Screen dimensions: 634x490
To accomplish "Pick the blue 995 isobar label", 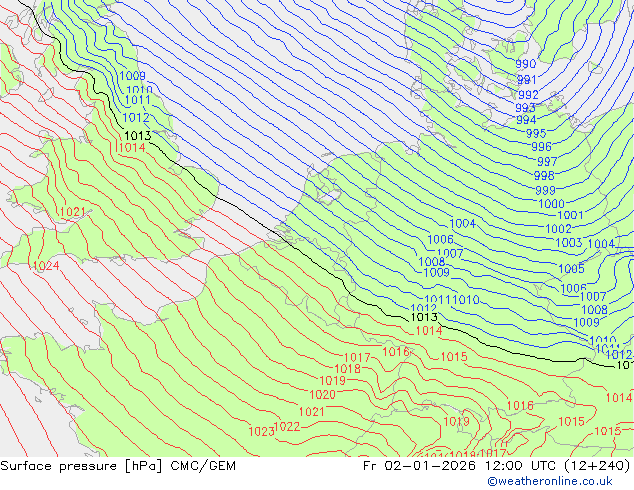I will [x=536, y=133].
